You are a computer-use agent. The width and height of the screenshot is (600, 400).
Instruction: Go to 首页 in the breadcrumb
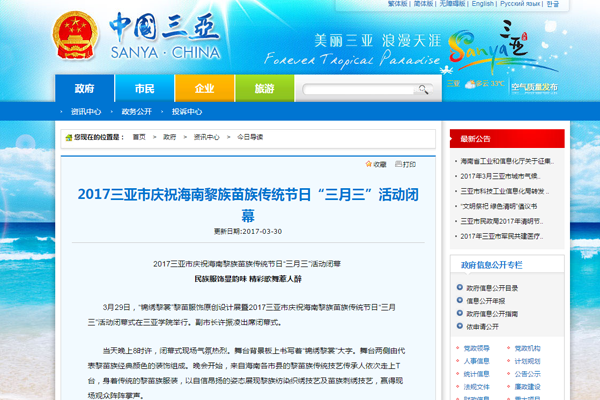tap(137, 137)
